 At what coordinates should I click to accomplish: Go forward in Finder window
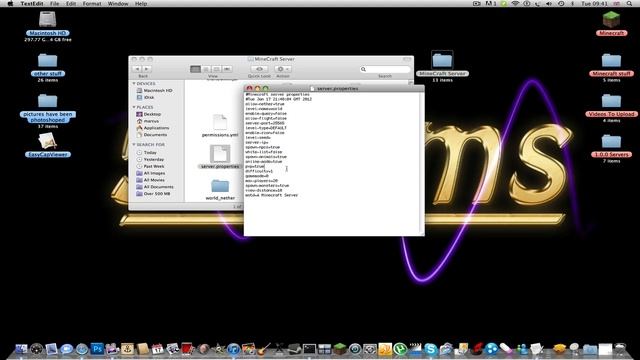(147, 69)
